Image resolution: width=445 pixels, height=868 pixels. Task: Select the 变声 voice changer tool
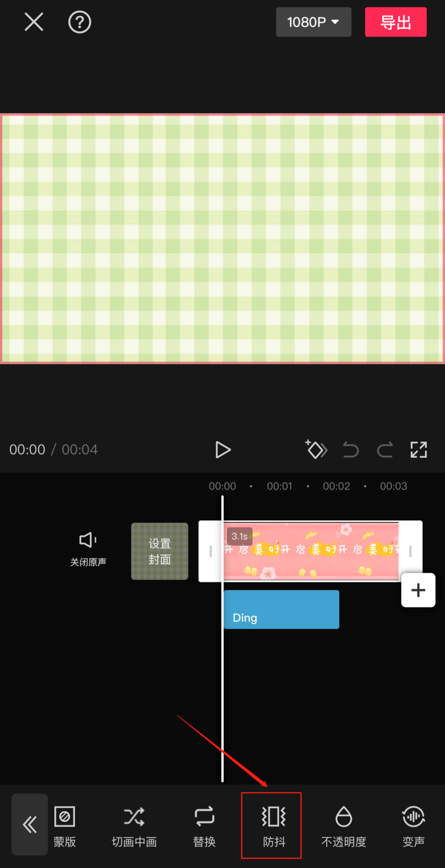pos(413,826)
